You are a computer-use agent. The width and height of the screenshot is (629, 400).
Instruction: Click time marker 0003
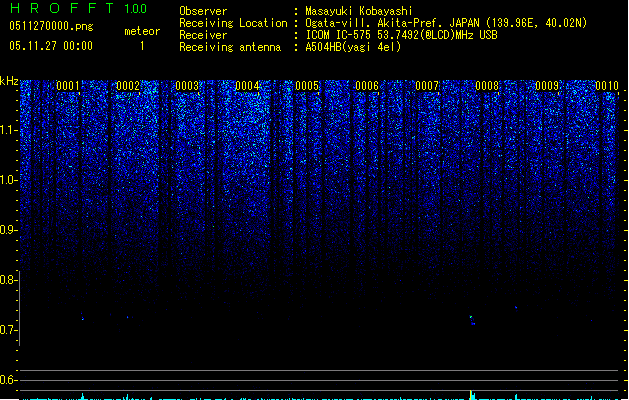tap(187, 86)
